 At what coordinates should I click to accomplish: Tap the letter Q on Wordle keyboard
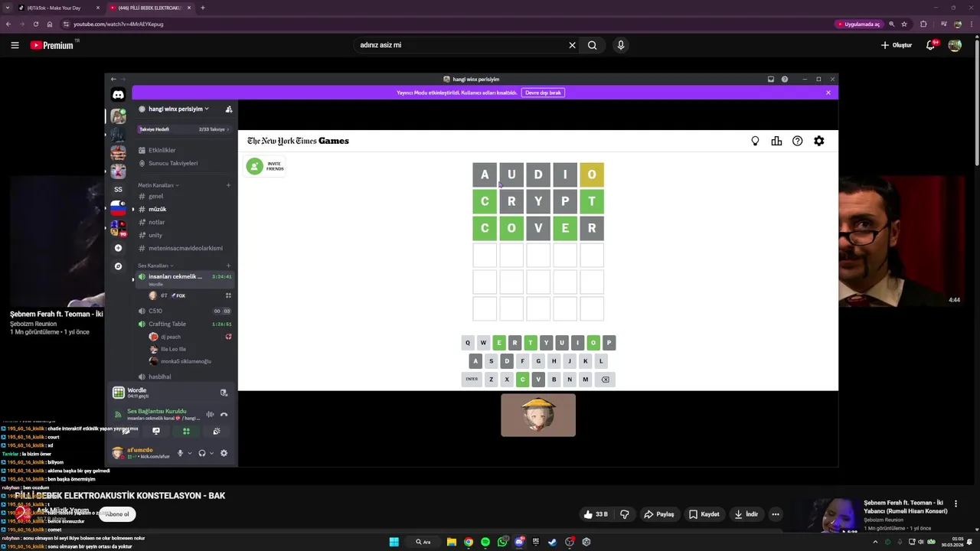[468, 343]
